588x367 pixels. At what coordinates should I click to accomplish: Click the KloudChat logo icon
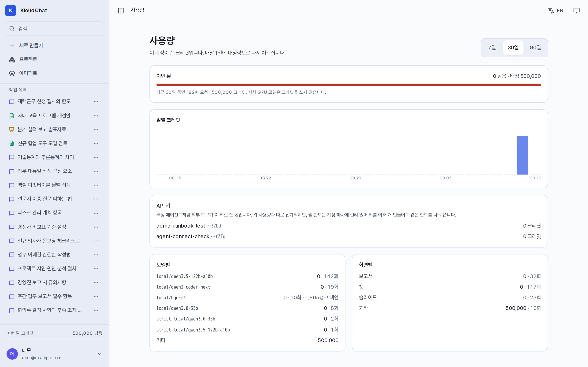click(x=10, y=10)
